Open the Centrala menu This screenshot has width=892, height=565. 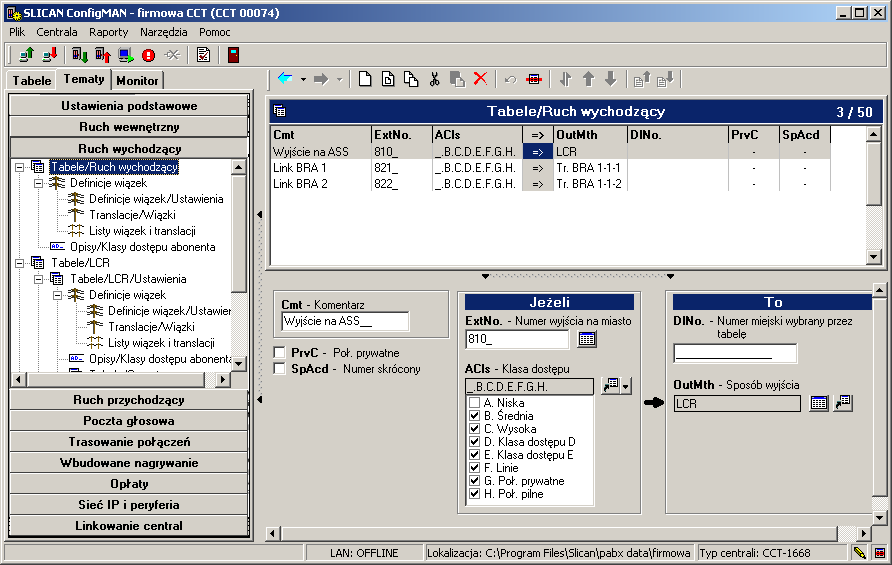(57, 32)
